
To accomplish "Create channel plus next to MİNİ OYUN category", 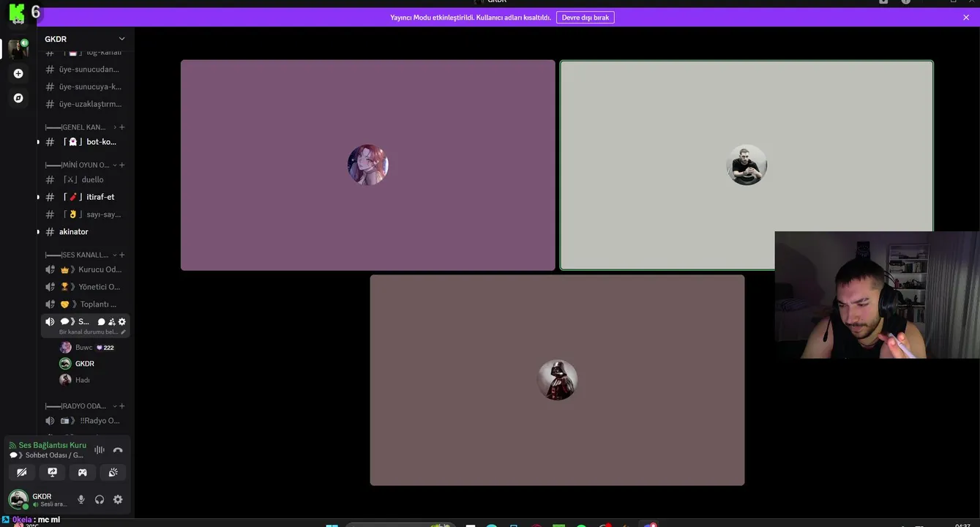I will [x=122, y=165].
